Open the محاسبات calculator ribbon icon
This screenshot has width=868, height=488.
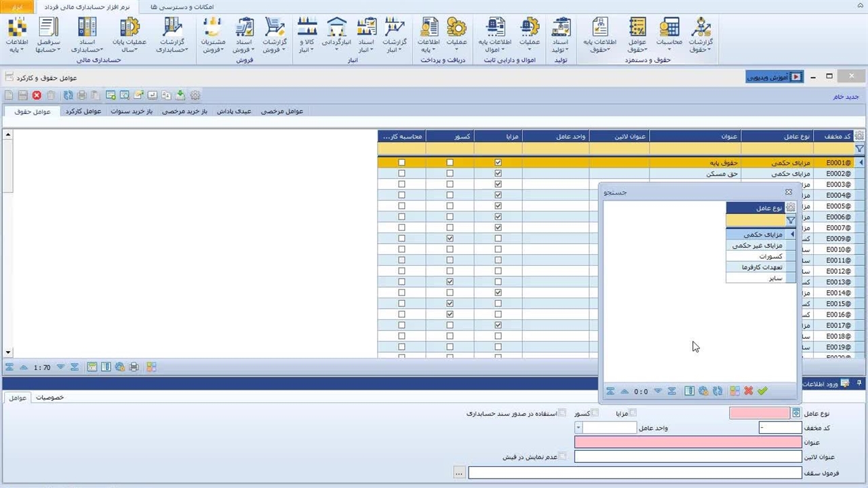[x=668, y=35]
